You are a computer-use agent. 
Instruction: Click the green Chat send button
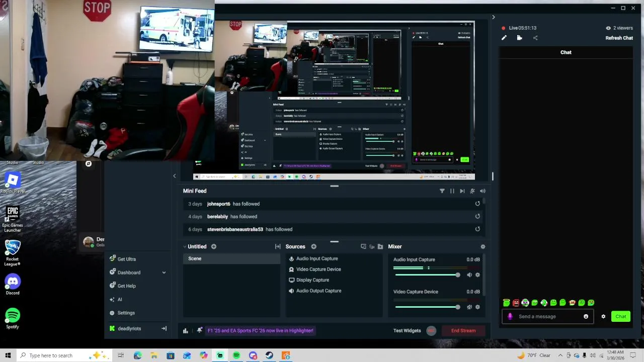click(621, 317)
